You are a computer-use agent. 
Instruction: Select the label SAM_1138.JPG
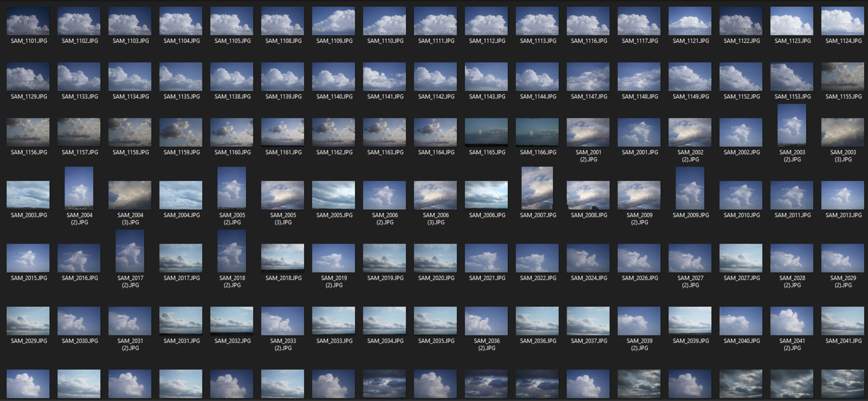point(233,97)
